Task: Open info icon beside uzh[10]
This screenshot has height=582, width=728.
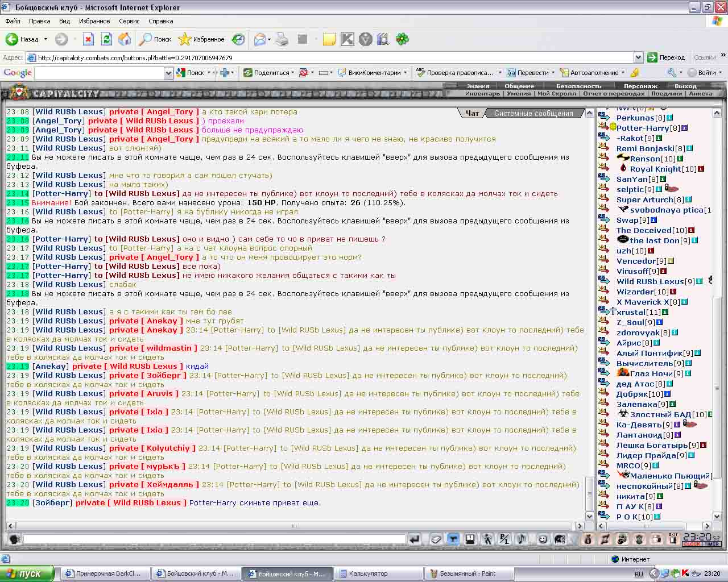Action: tap(651, 251)
